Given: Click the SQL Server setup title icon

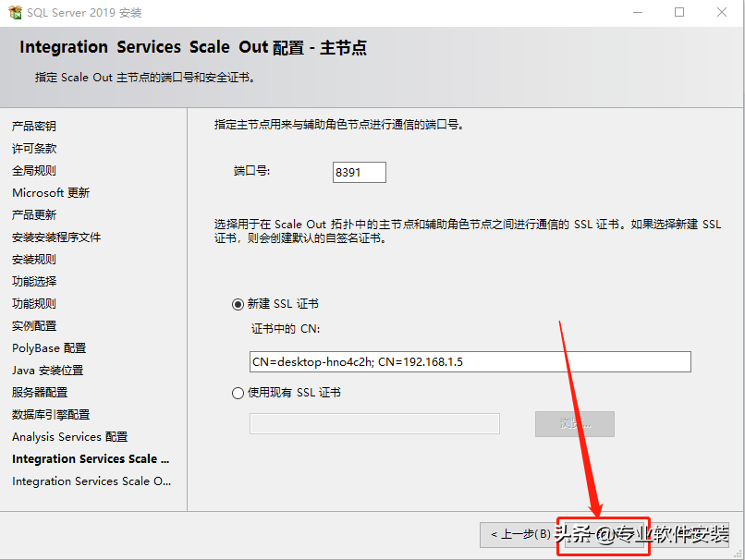Looking at the screenshot, I should tap(15, 12).
